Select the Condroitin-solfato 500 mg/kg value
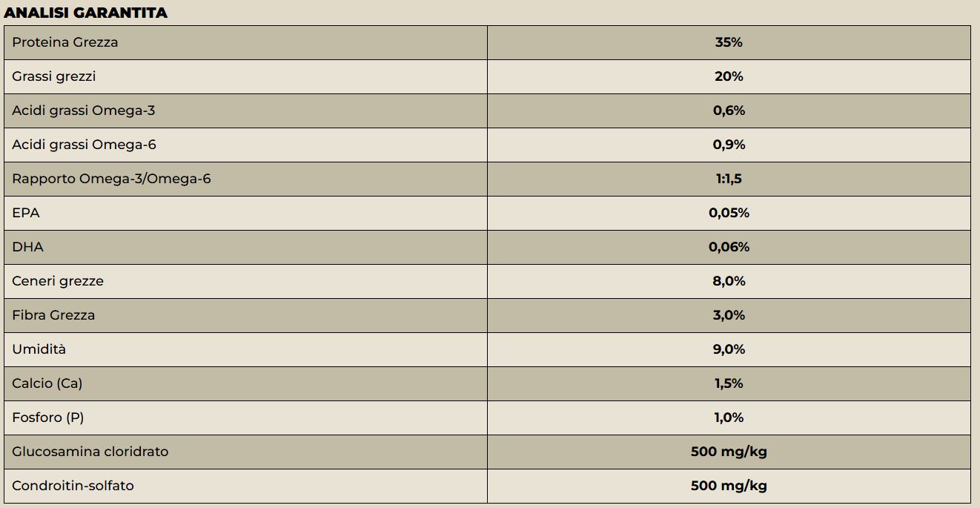Viewport: 980px width, 508px height. pyautogui.click(x=729, y=486)
